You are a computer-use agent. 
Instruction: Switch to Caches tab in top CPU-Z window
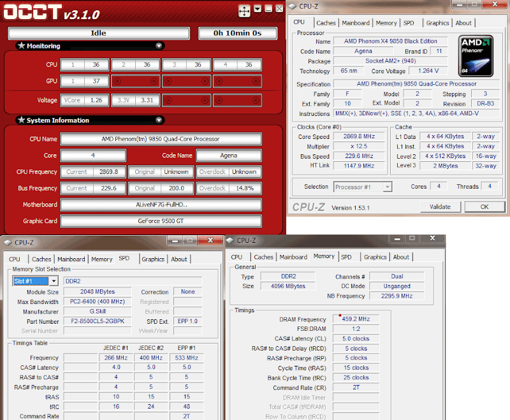click(326, 23)
